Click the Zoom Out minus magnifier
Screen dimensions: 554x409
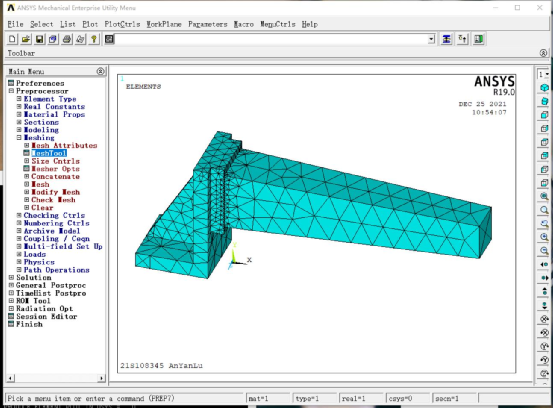(544, 250)
